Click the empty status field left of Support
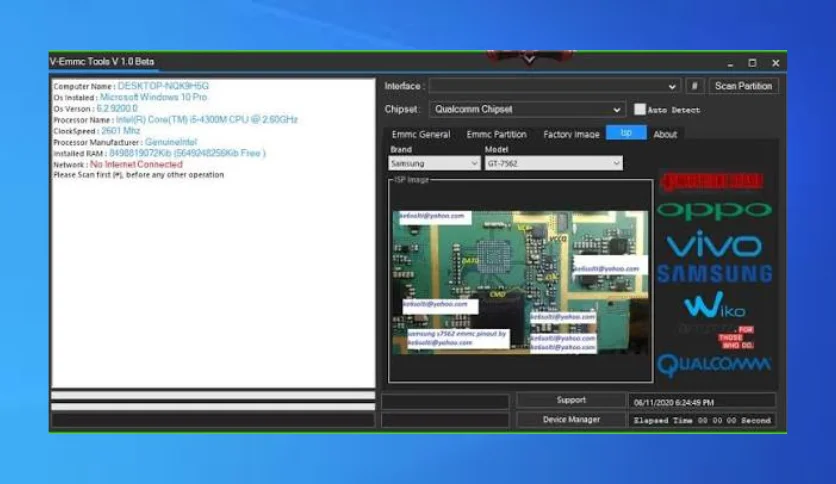836x484 pixels. [445, 401]
